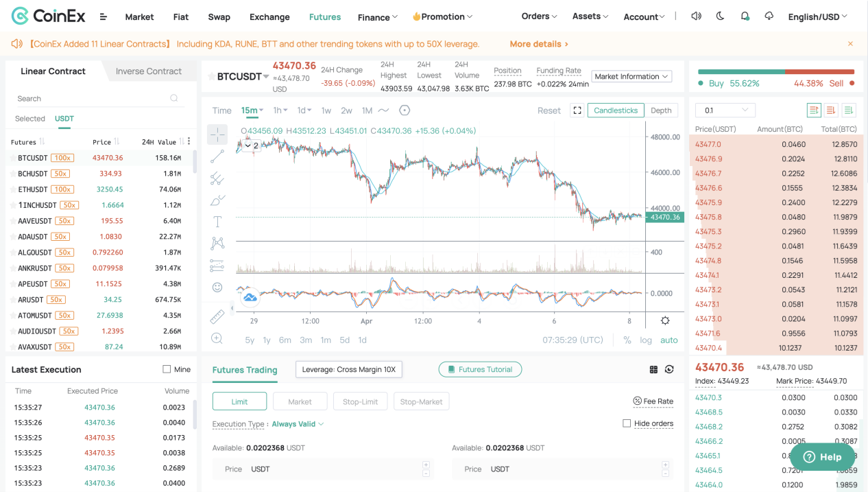Click the buy/sell ratio bar
Viewport: 868px width, 492px height.
click(775, 71)
